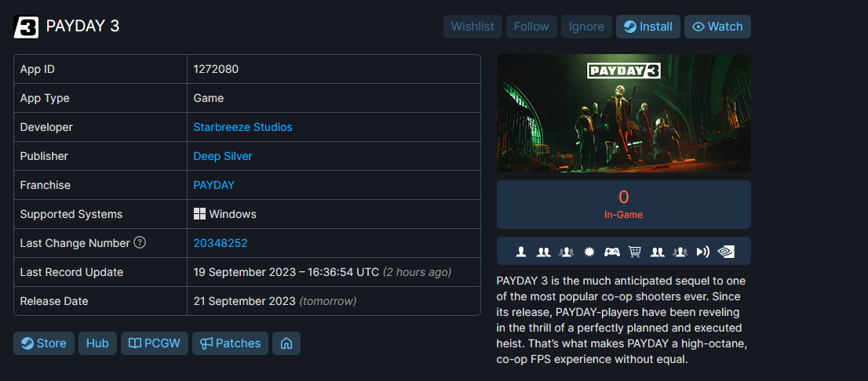Click the App Type value Game

click(x=209, y=99)
